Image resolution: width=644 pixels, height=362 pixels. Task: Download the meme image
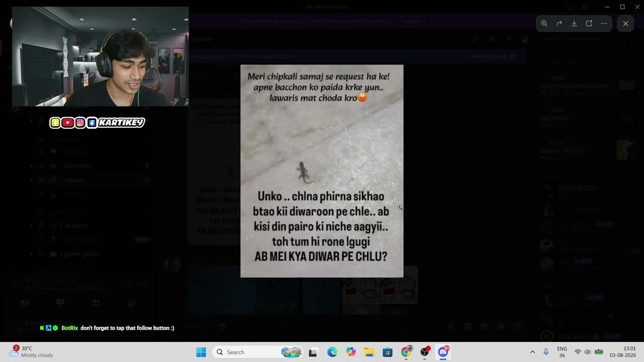click(574, 24)
